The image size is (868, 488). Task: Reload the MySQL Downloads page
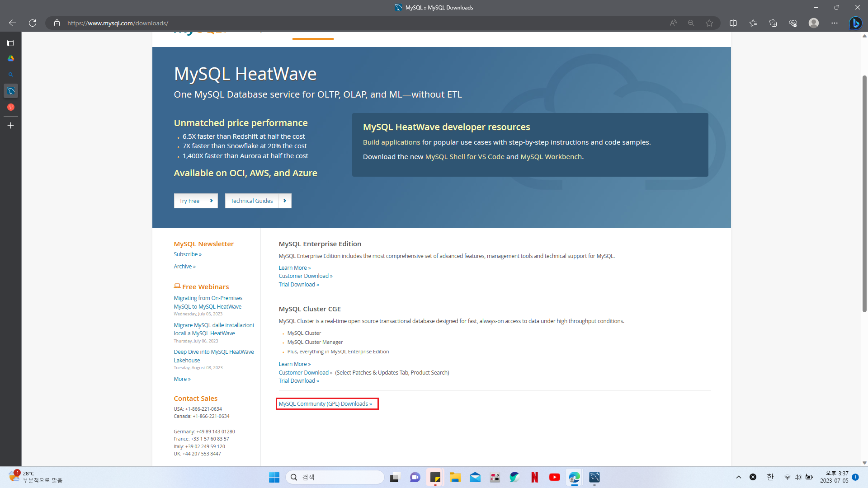coord(33,23)
